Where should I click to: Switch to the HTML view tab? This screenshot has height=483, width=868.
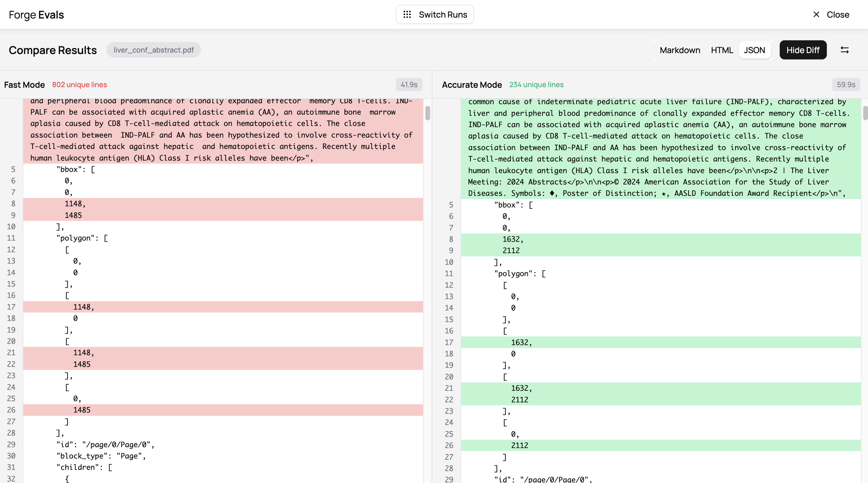coord(722,50)
